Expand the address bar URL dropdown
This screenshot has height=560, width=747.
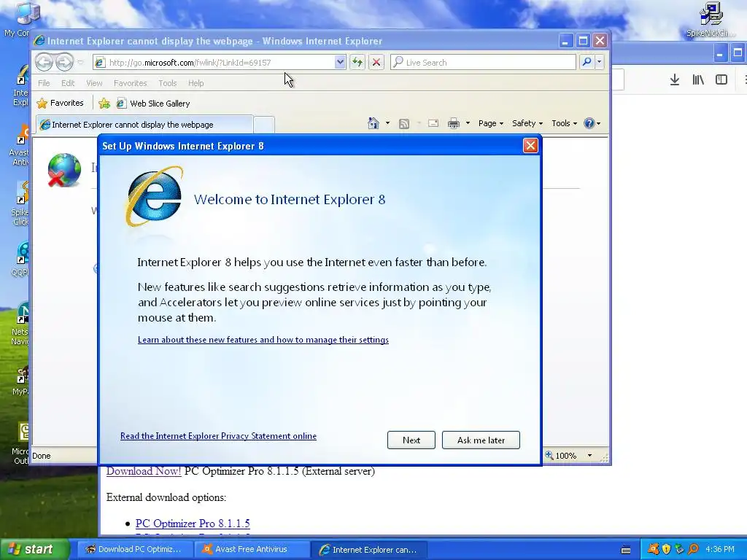click(x=340, y=62)
